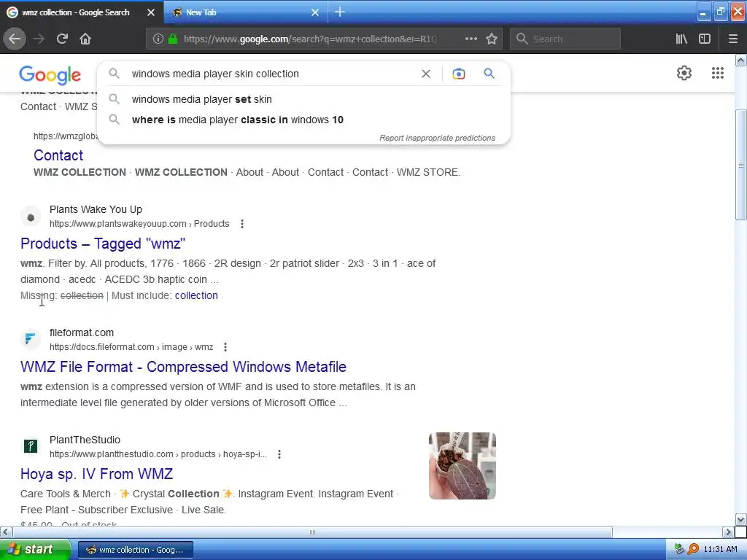
Task: Open more options for fileformat.com result
Action: (x=225, y=347)
